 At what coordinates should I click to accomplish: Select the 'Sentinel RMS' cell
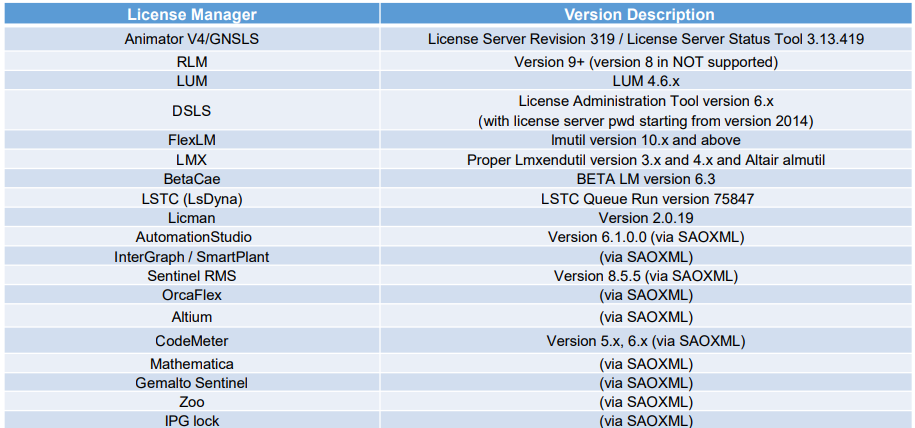coord(192,276)
